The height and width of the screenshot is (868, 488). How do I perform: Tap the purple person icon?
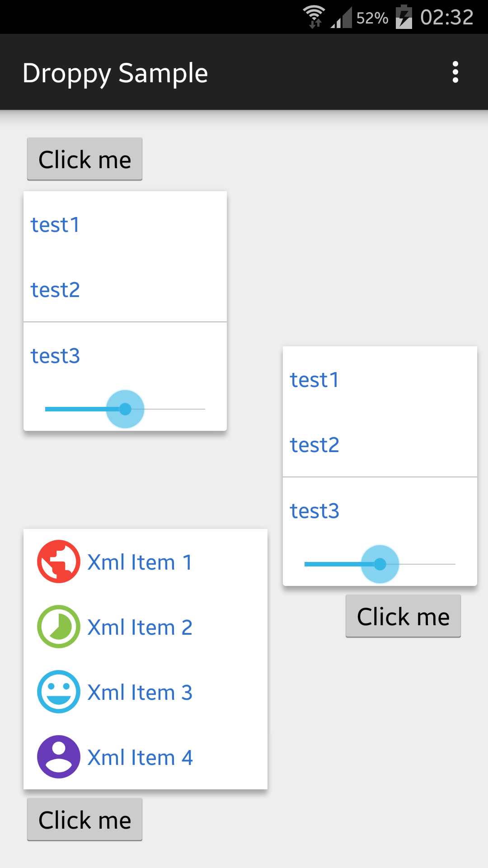click(x=59, y=757)
